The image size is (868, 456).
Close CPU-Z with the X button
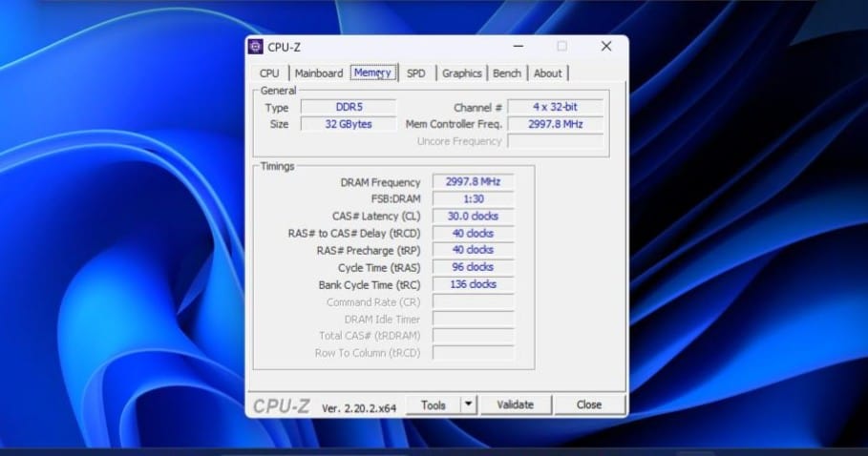[606, 47]
